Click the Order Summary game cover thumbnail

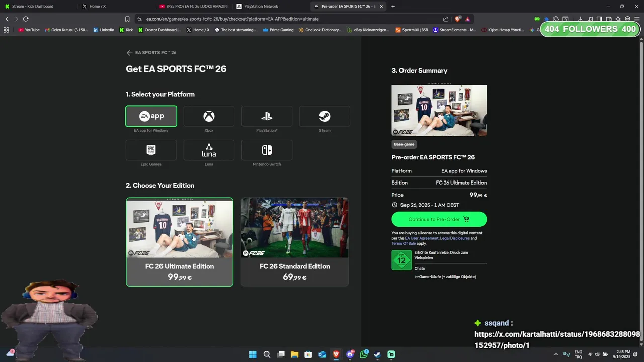(439, 111)
